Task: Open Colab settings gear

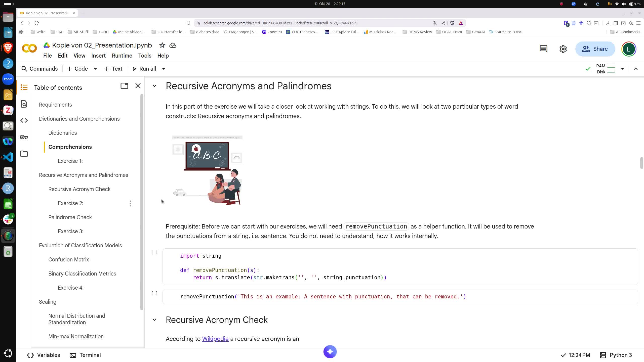Action: pos(563,49)
